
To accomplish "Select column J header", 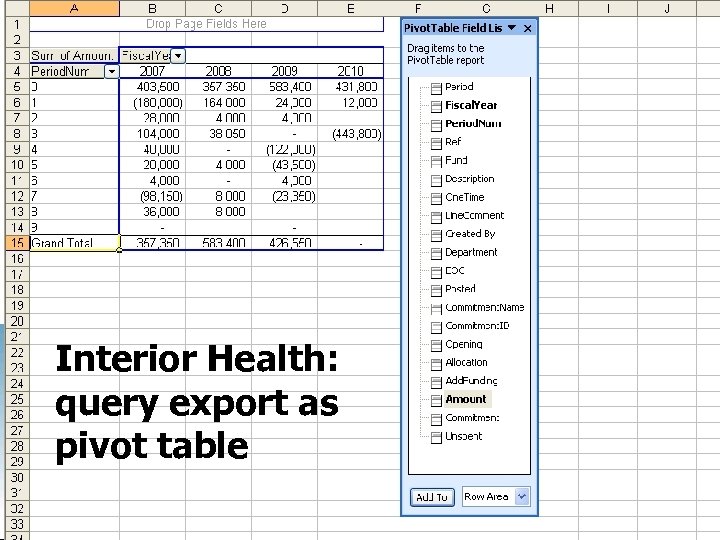I will point(667,8).
